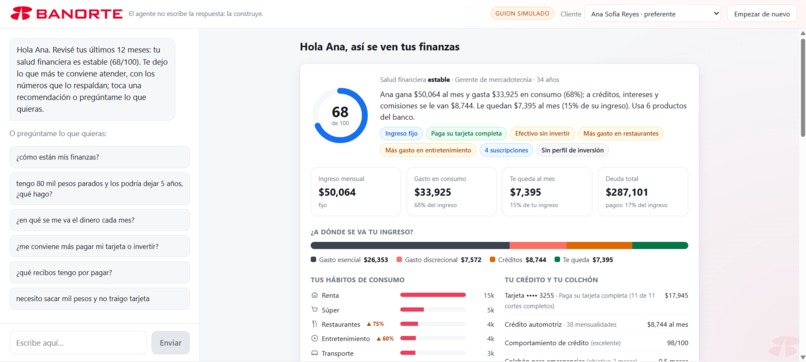
Task: Click the Renta spending bar
Action: coord(433,295)
